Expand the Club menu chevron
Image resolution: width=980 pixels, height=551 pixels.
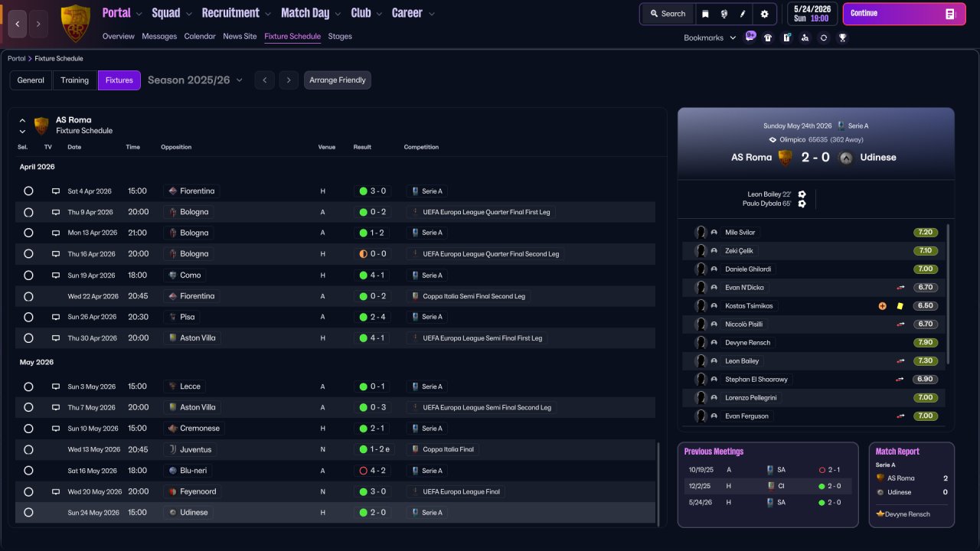point(379,14)
